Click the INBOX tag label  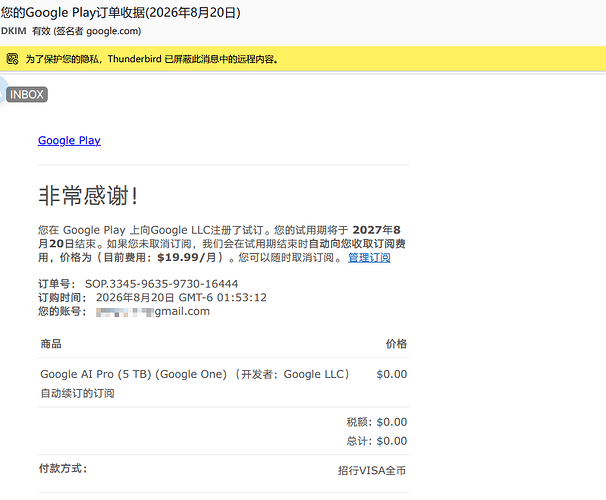[x=27, y=94]
